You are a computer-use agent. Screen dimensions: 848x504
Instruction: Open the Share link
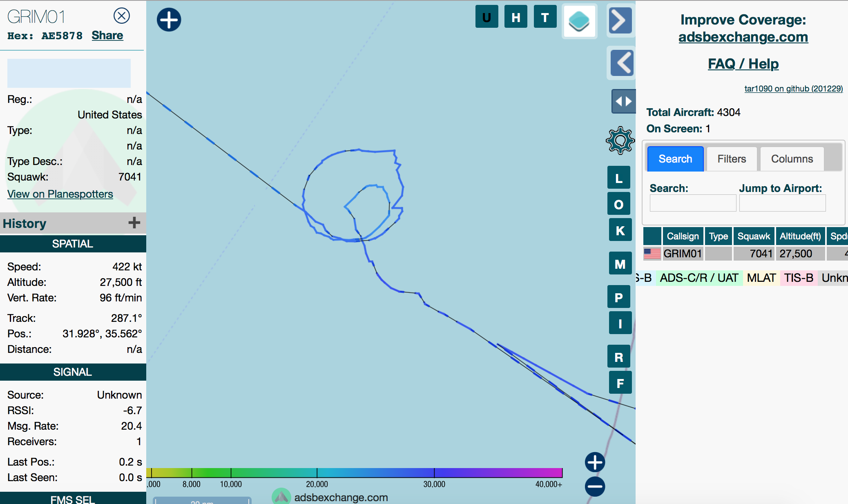click(x=107, y=36)
